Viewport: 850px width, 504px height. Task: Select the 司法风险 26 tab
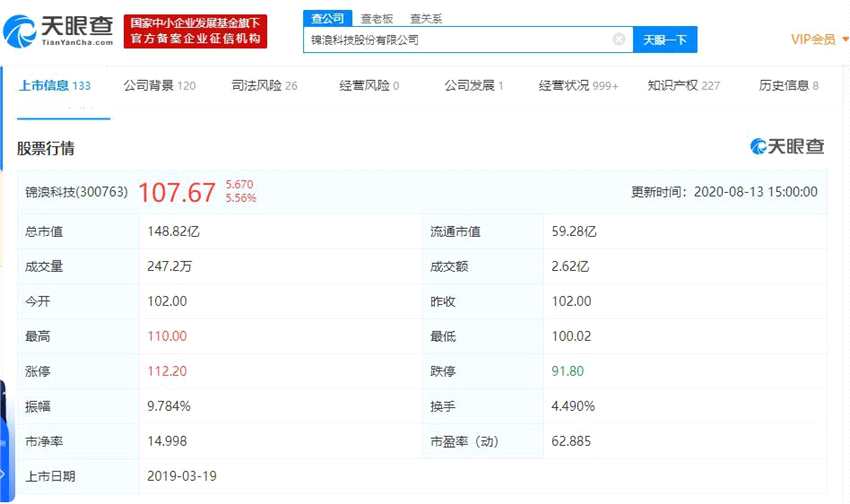pos(265,86)
